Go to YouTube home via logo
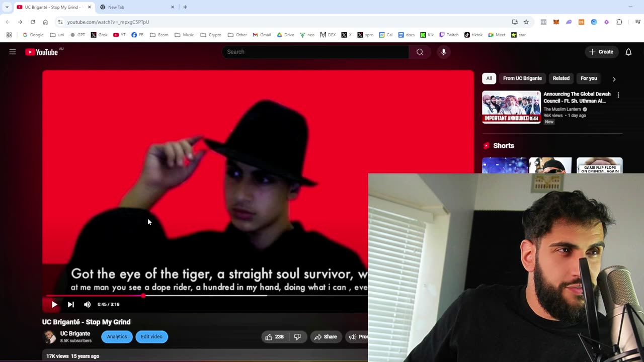Screen dimensions: 644x362 point(42,52)
